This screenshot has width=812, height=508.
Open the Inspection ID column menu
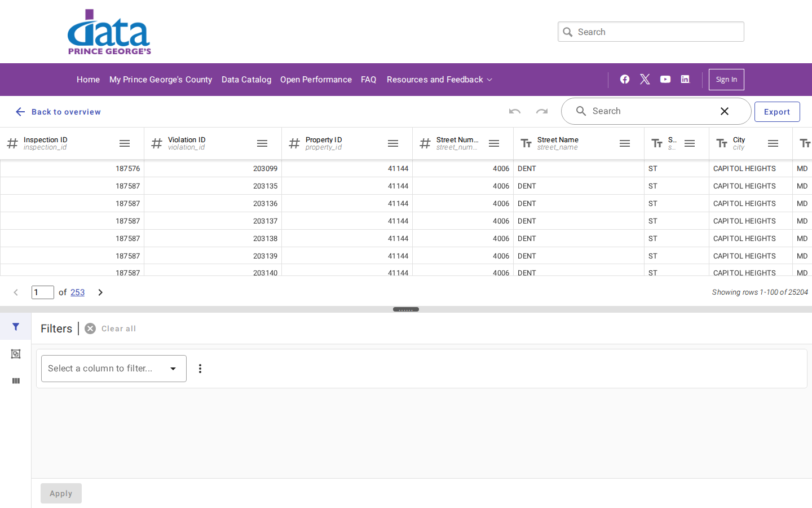(125, 143)
